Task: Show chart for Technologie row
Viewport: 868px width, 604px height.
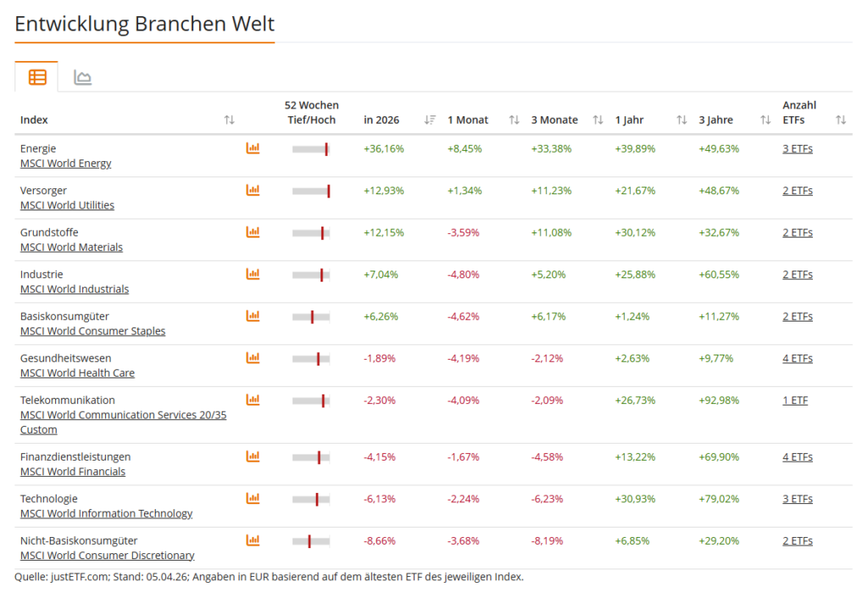Action: tap(253, 498)
